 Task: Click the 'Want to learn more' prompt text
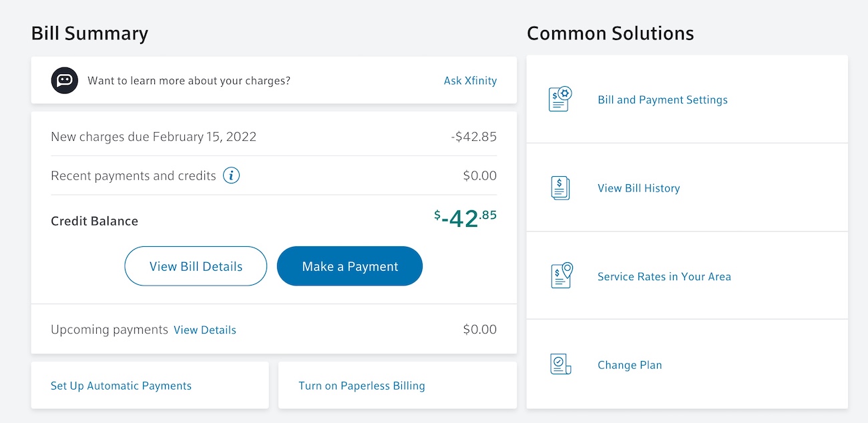tap(189, 81)
